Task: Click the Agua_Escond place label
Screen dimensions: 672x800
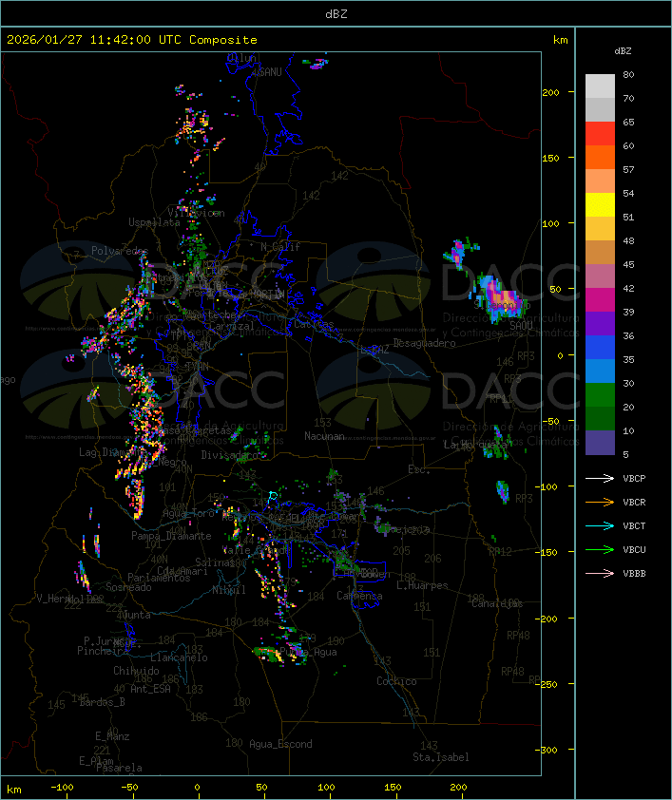Action: tap(280, 744)
